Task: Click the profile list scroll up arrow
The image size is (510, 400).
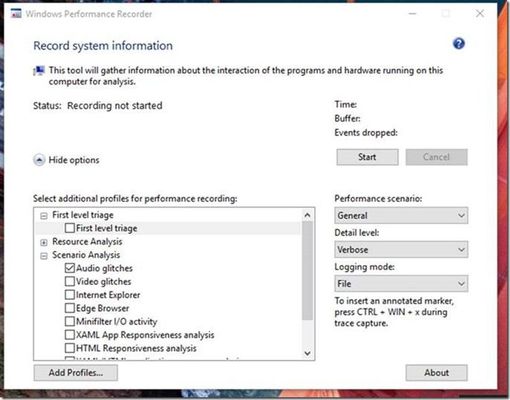Action: (x=307, y=215)
